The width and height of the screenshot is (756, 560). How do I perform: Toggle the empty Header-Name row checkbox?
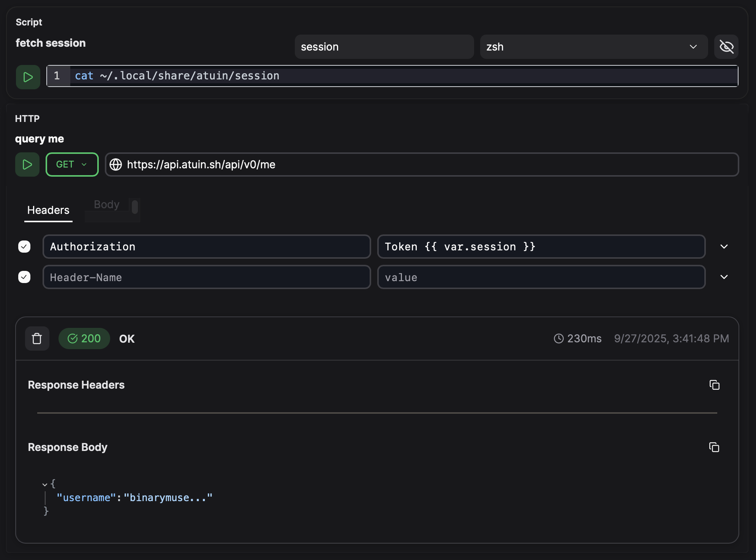[24, 277]
